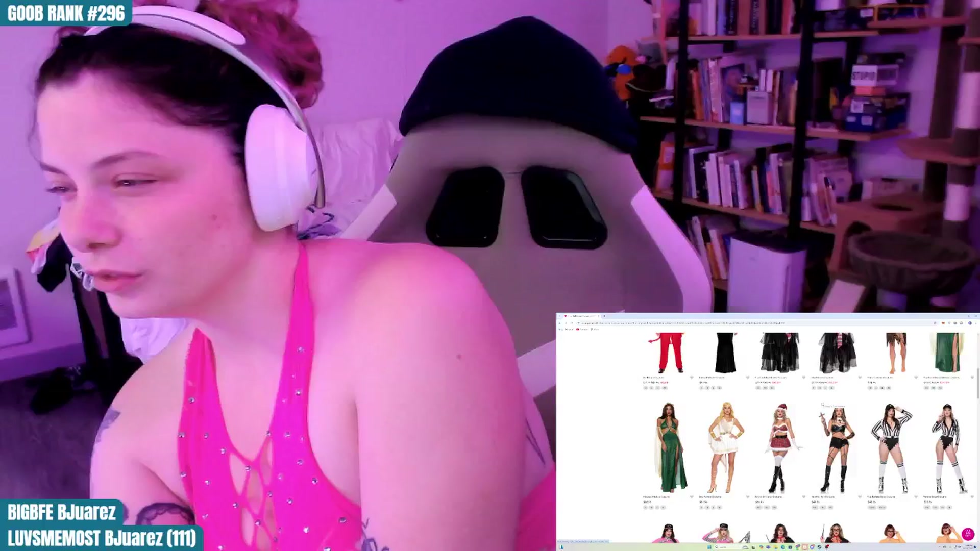Screen dimensions: 980x551
Task: Open the Windows Start button on taskbar
Action: [709, 547]
